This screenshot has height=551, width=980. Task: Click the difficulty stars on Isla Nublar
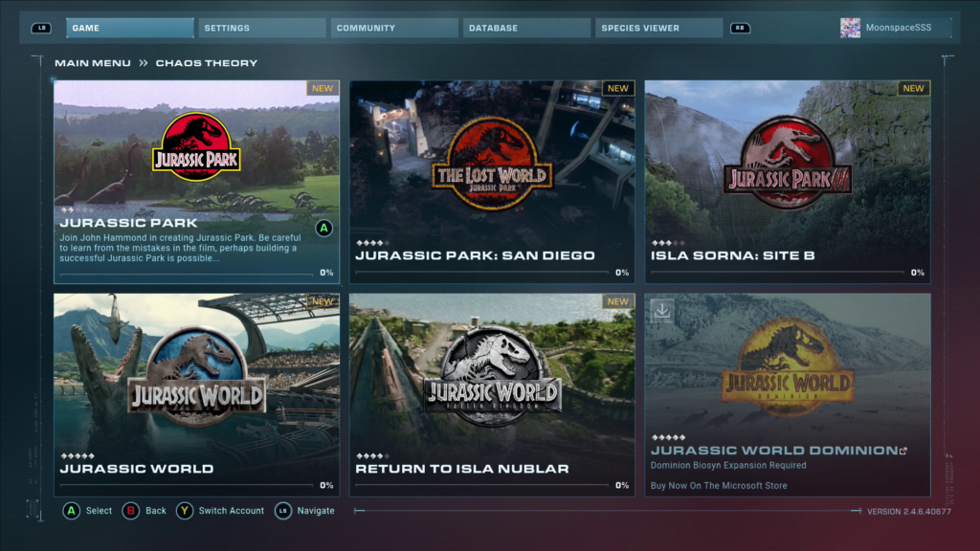[x=372, y=456]
